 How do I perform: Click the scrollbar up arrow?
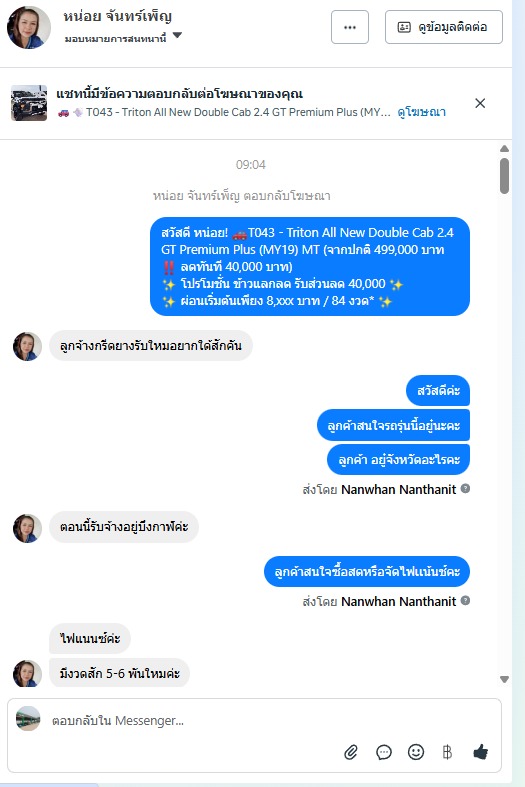pos(504,149)
